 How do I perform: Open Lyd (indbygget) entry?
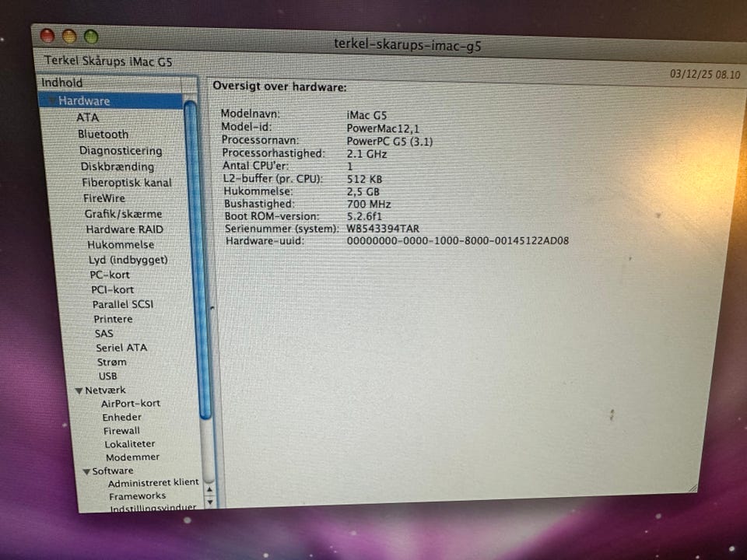tap(128, 260)
